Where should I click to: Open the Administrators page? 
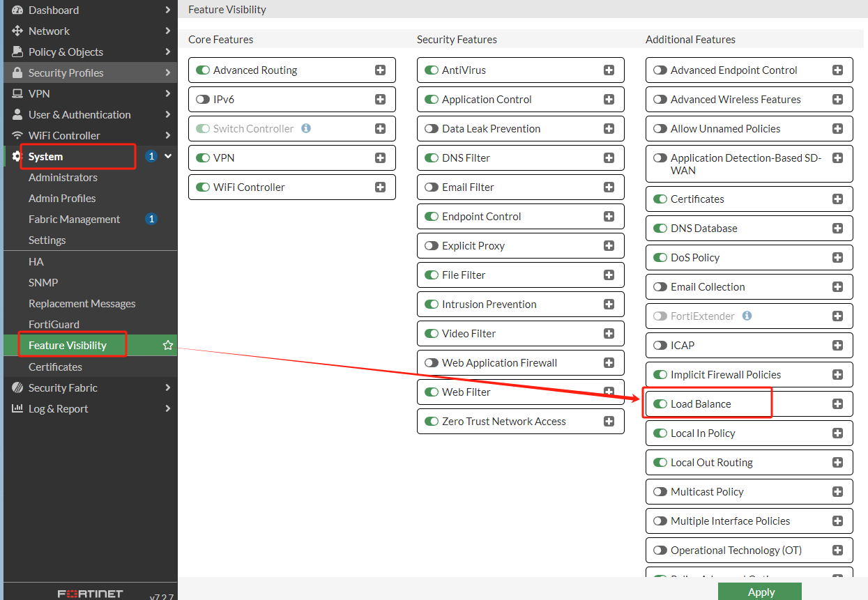(x=63, y=178)
